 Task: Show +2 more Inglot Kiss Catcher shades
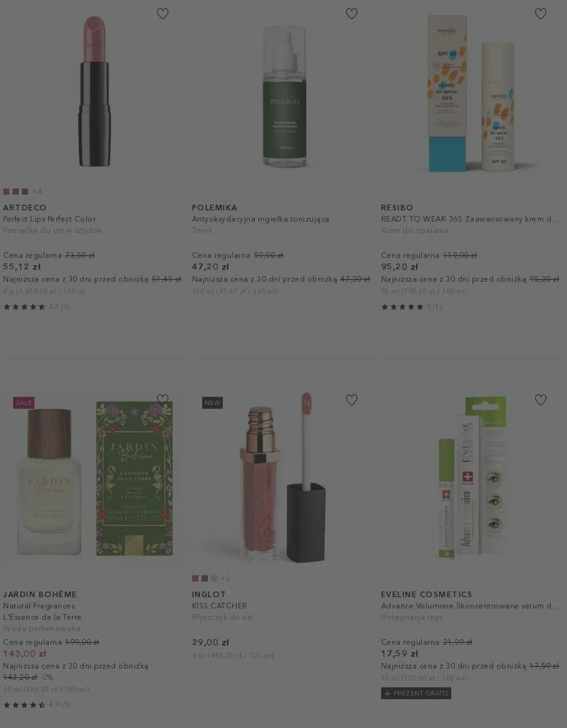225,578
